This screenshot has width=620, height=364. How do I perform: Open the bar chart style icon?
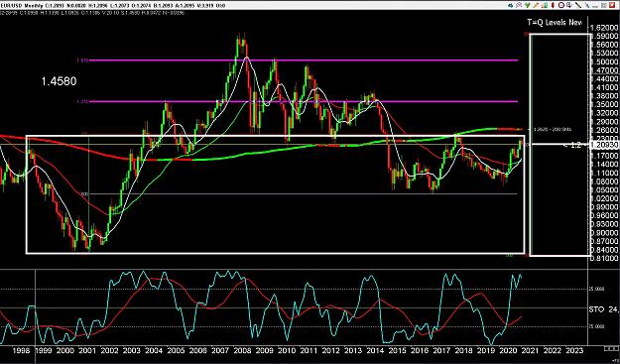tap(544, 5)
